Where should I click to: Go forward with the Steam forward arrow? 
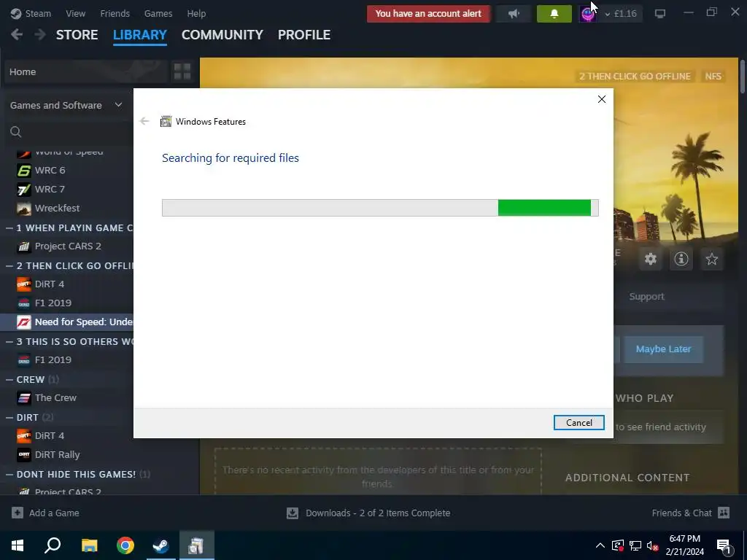coord(41,35)
